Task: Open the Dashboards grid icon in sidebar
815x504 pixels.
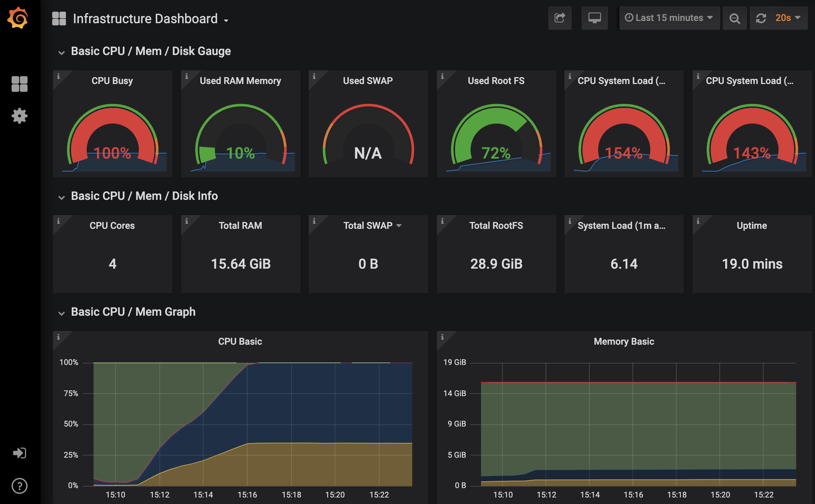Action: coord(20,84)
